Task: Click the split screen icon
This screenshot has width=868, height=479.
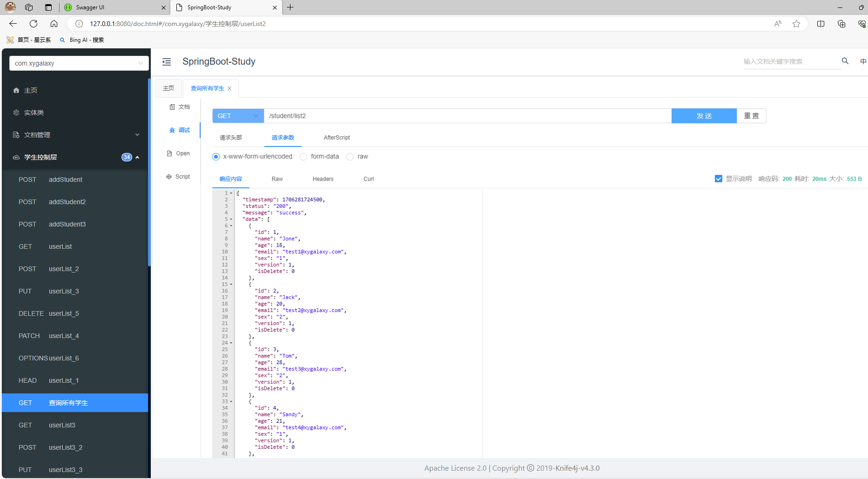Action: pos(821,24)
